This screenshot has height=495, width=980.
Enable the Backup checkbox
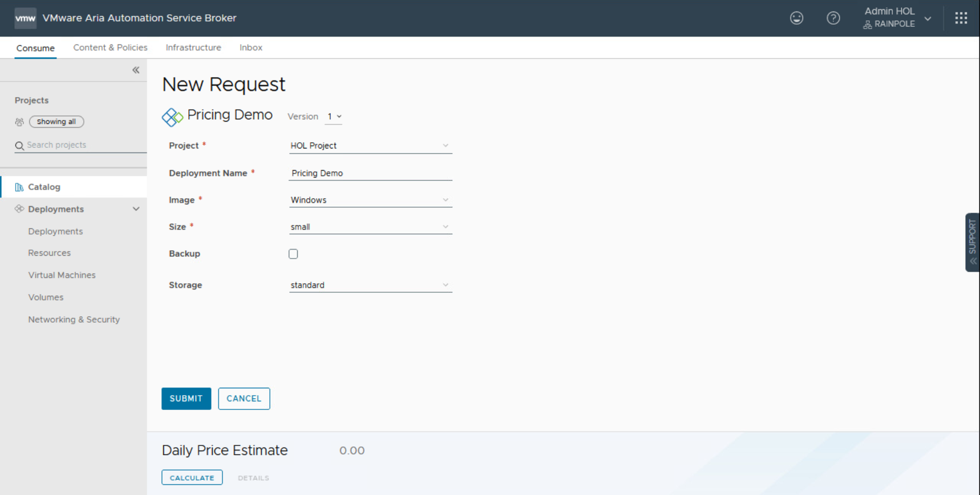tap(293, 254)
